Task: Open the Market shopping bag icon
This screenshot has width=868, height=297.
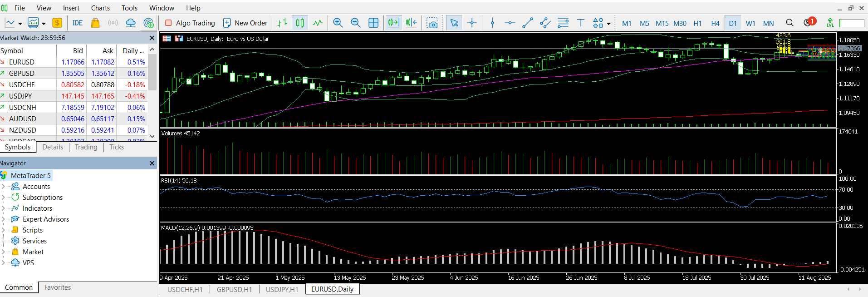Action: click(95, 23)
